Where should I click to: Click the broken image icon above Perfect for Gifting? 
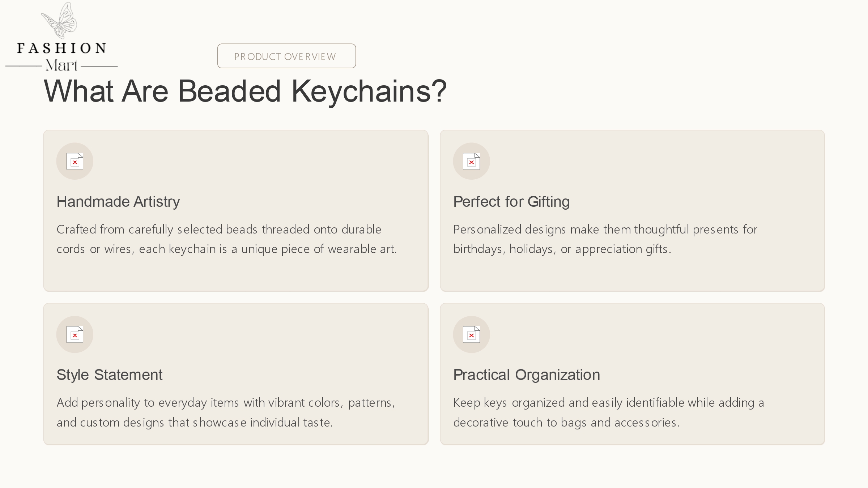point(471,161)
